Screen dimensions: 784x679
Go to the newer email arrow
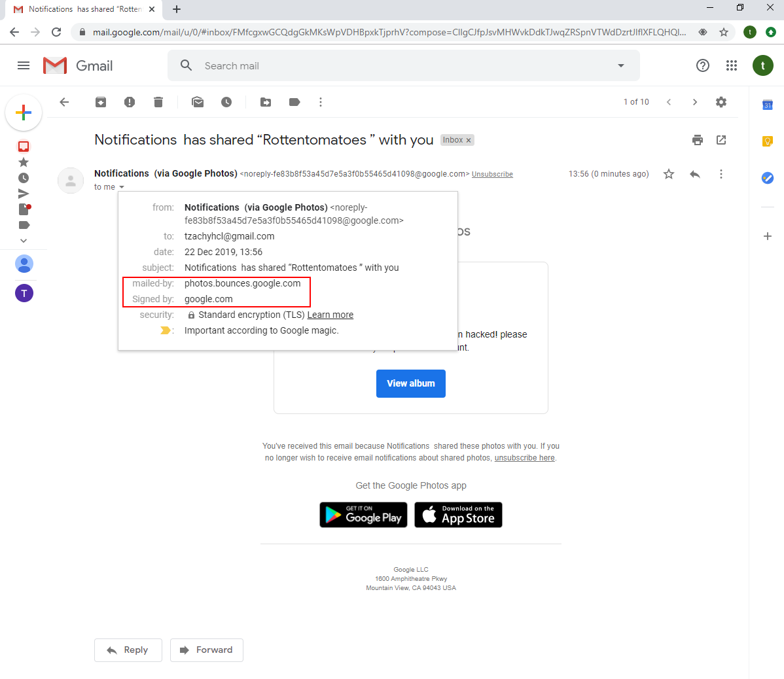click(x=669, y=102)
